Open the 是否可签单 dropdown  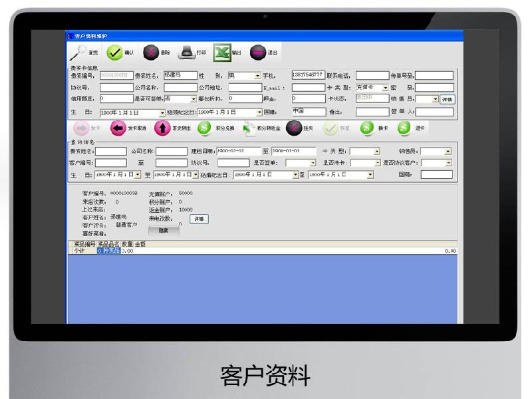pos(194,99)
